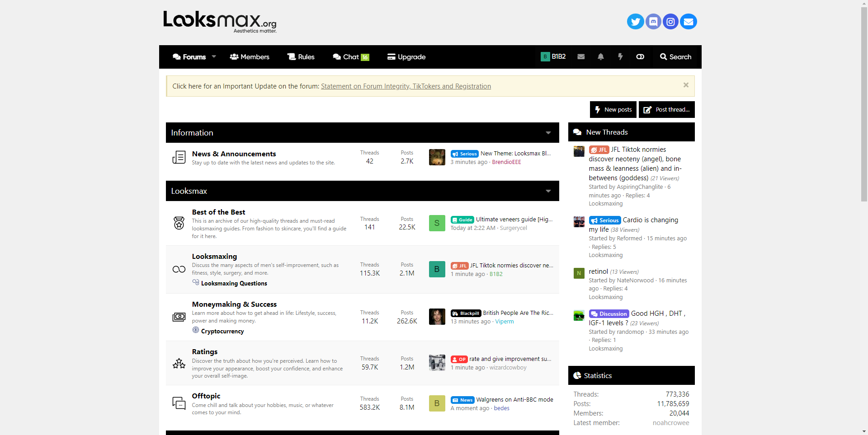Click the New posts button
The image size is (868, 435).
pyautogui.click(x=613, y=109)
